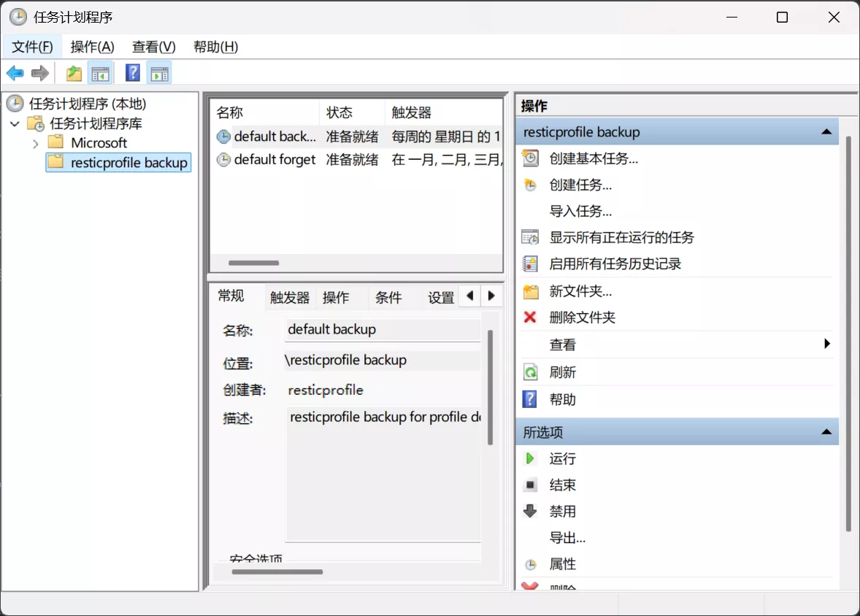Click the 启用所有任务历史记录 icon
Viewport: 860px width, 616px height.
(x=530, y=263)
